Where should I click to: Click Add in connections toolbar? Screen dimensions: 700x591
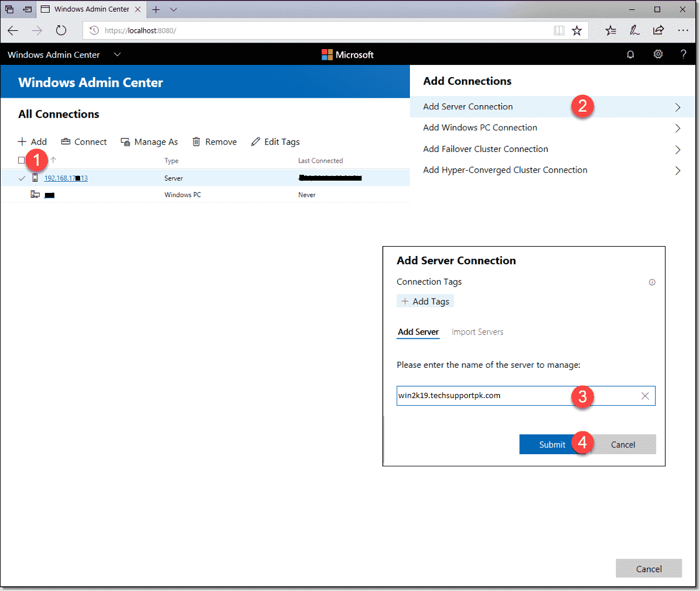tap(32, 141)
